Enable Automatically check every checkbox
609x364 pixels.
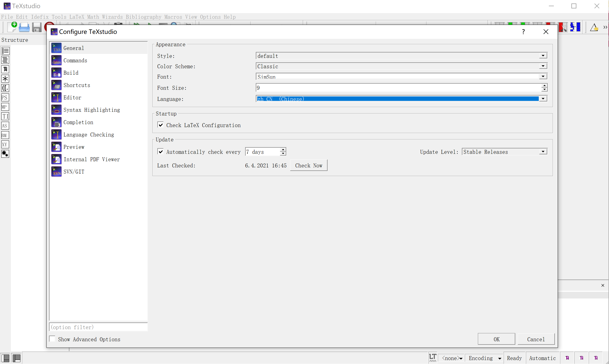click(161, 152)
